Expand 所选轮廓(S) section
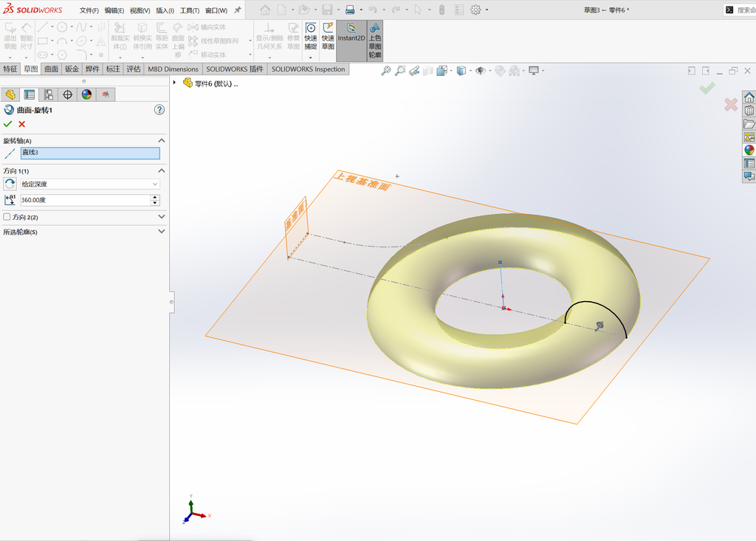756x541 pixels. [162, 232]
